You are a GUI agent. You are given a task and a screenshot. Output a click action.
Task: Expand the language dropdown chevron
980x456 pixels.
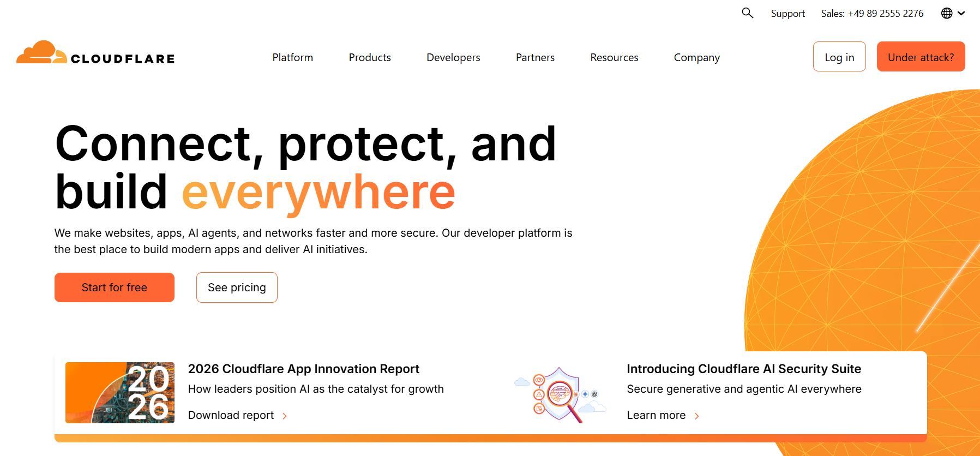tap(961, 13)
